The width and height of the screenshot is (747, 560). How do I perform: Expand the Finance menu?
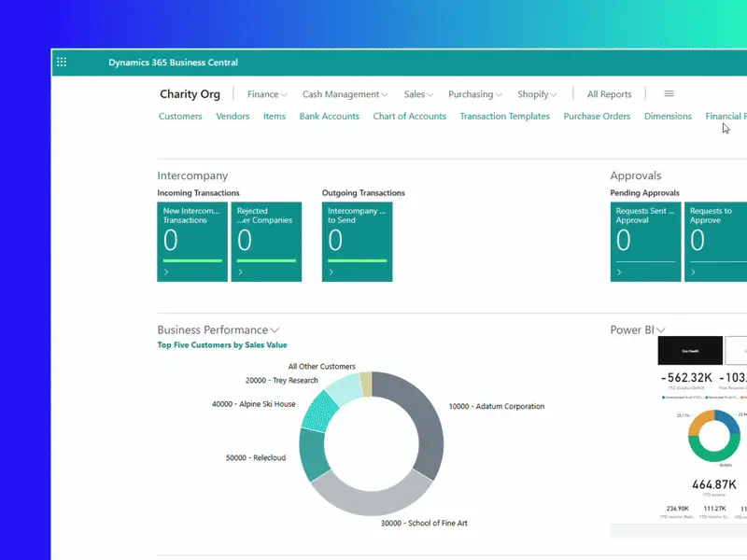pyautogui.click(x=267, y=94)
